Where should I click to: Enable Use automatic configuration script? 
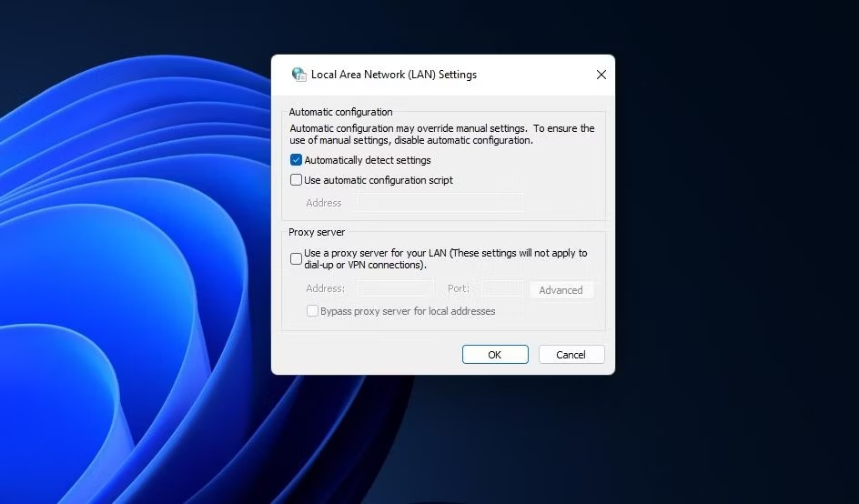[x=296, y=180]
